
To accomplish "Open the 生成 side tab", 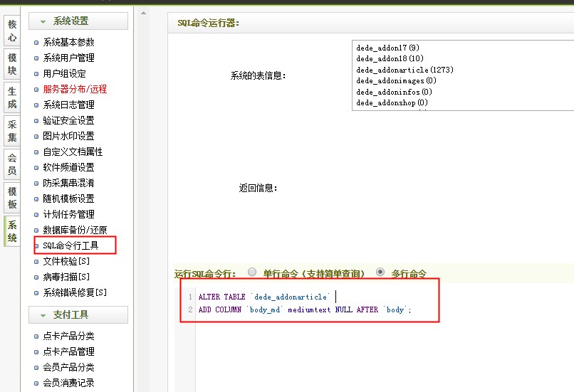I will (x=12, y=98).
